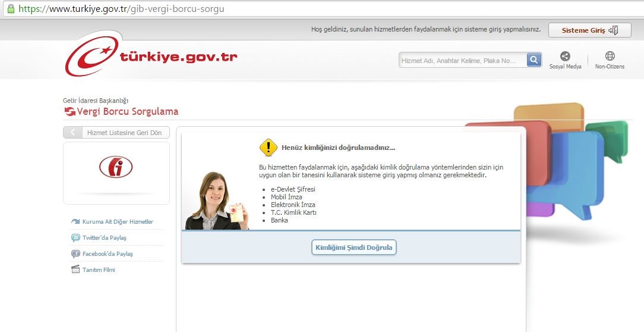The image size is (644, 332).
Task: Click the green padlock in address bar
Action: tap(11, 9)
